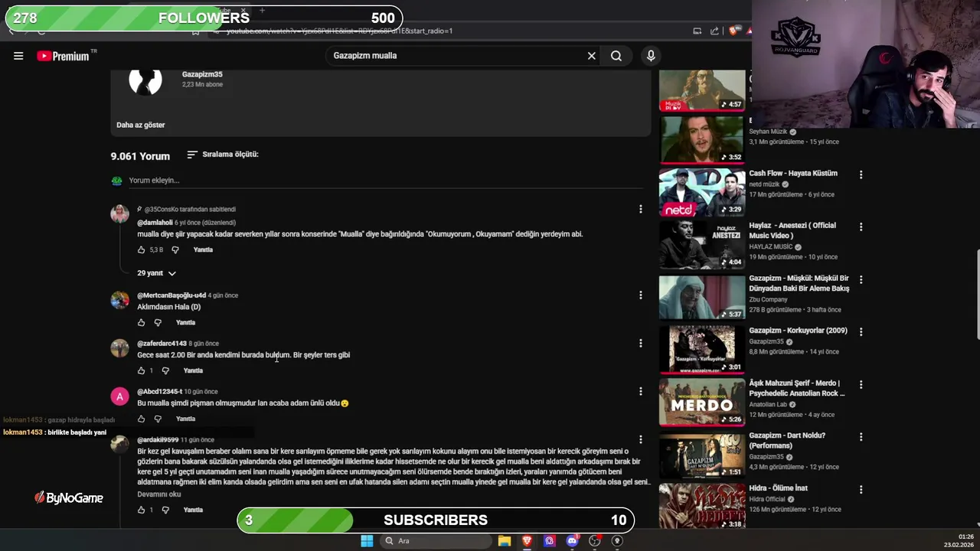The width and height of the screenshot is (980, 551).
Task: Click the taskbar "Ara" search box
Action: (436, 541)
